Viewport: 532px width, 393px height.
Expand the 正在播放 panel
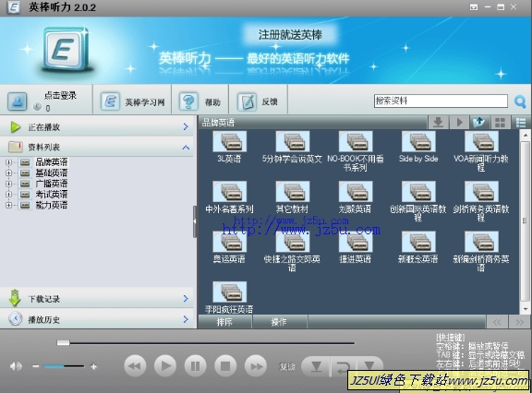[x=97, y=127]
